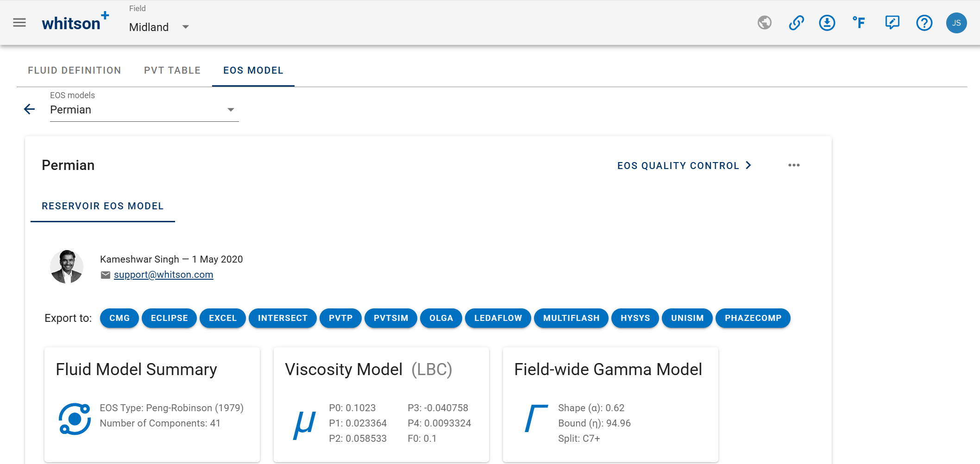Export to PHAZECOMP
The height and width of the screenshot is (464, 980).
[753, 318]
